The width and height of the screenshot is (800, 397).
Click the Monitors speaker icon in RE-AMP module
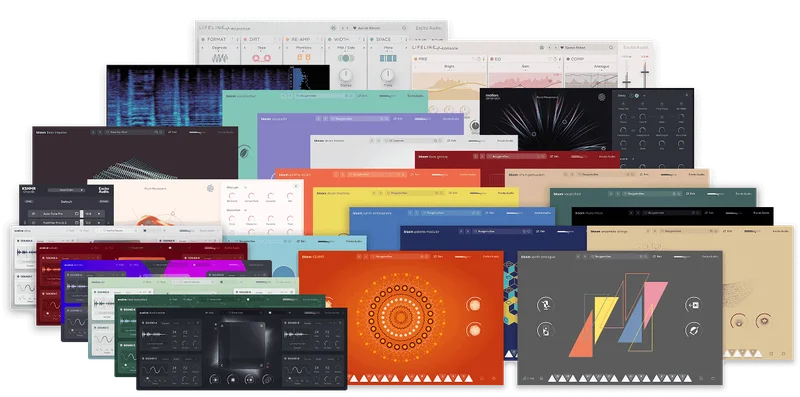304,58
